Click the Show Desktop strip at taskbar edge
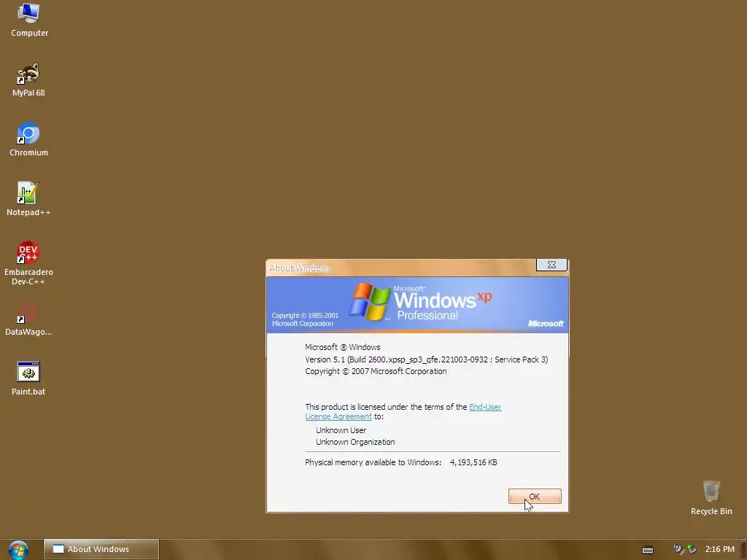The width and height of the screenshot is (747, 560). click(x=743, y=550)
